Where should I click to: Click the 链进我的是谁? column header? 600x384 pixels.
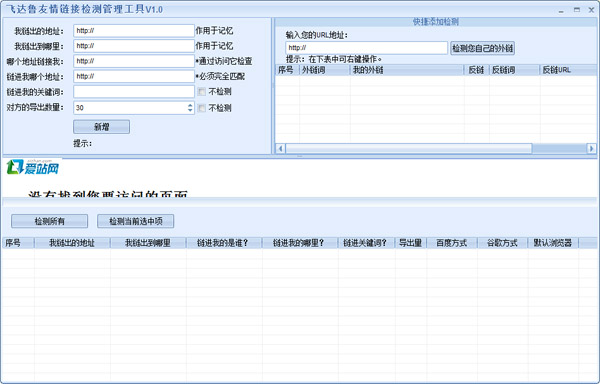(x=223, y=243)
